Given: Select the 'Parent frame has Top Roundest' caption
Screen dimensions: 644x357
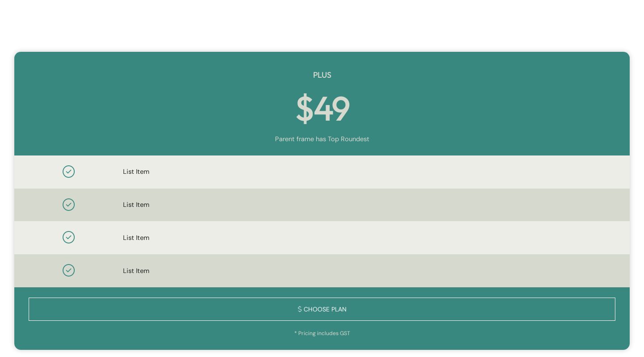Looking at the screenshot, I should click(x=322, y=139).
